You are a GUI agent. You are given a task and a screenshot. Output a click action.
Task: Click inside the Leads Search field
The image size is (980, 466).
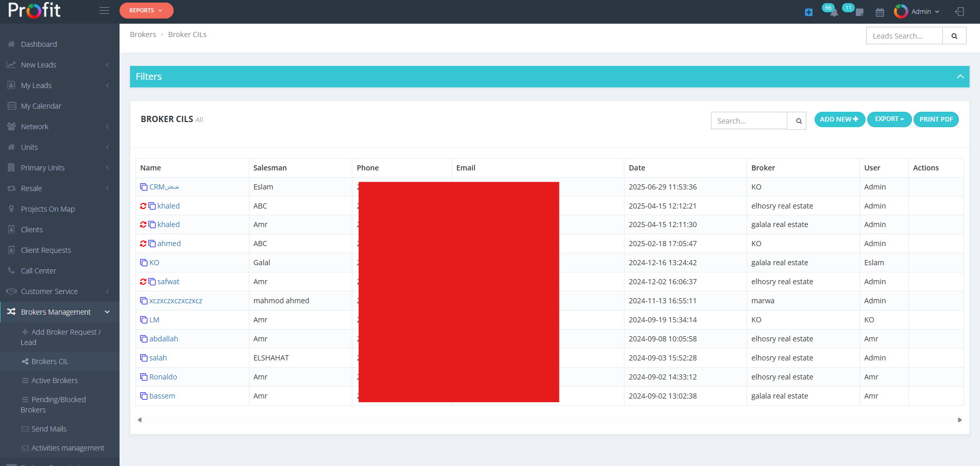[904, 35]
